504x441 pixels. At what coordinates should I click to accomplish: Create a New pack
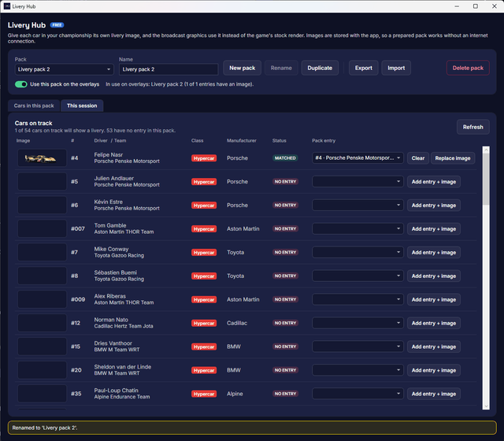(242, 68)
